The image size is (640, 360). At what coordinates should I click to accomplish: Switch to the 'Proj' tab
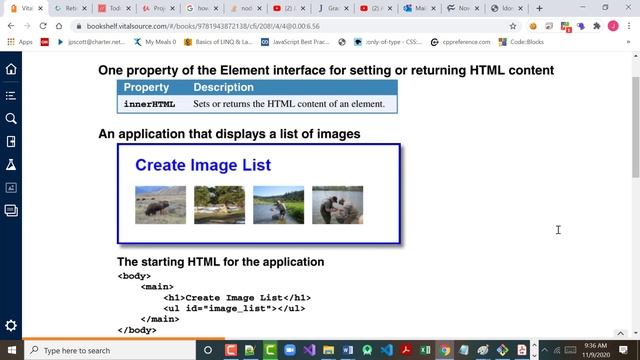coord(158,8)
